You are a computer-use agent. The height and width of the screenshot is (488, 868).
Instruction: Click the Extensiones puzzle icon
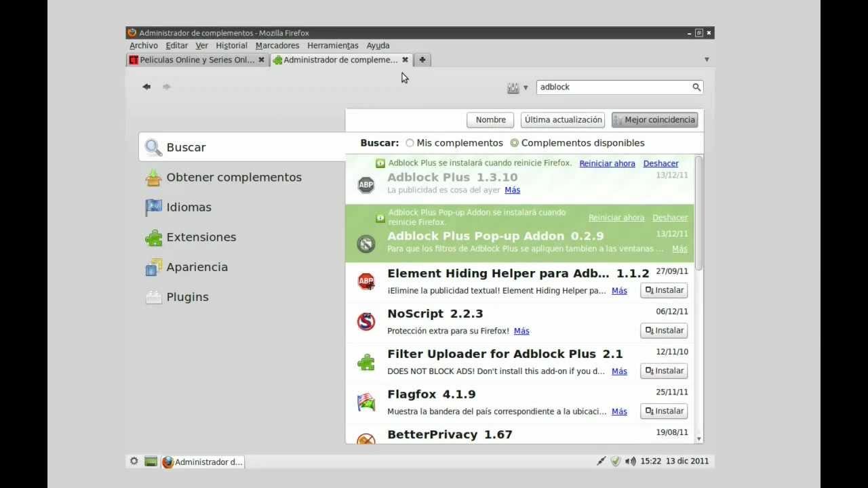154,237
